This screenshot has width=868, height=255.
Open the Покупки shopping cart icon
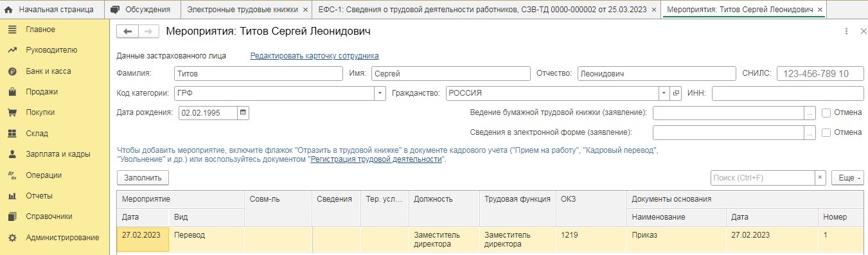tap(12, 112)
